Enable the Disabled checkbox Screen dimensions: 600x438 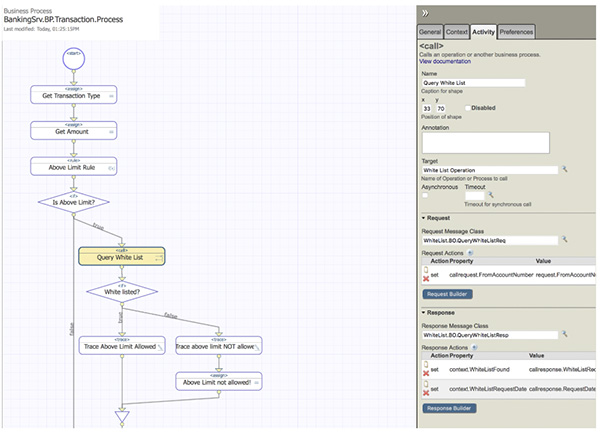click(x=464, y=108)
